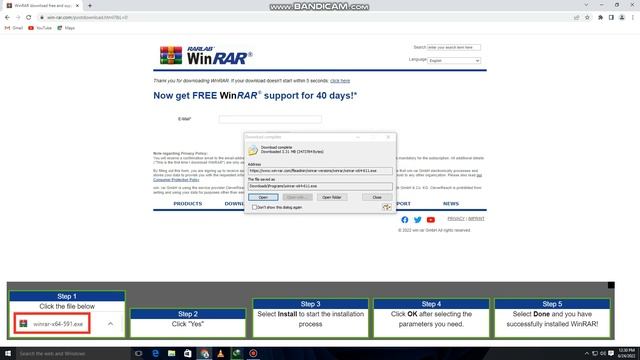640x360 pixels.
Task: Open the Gmail bookmark
Action: coord(14,28)
